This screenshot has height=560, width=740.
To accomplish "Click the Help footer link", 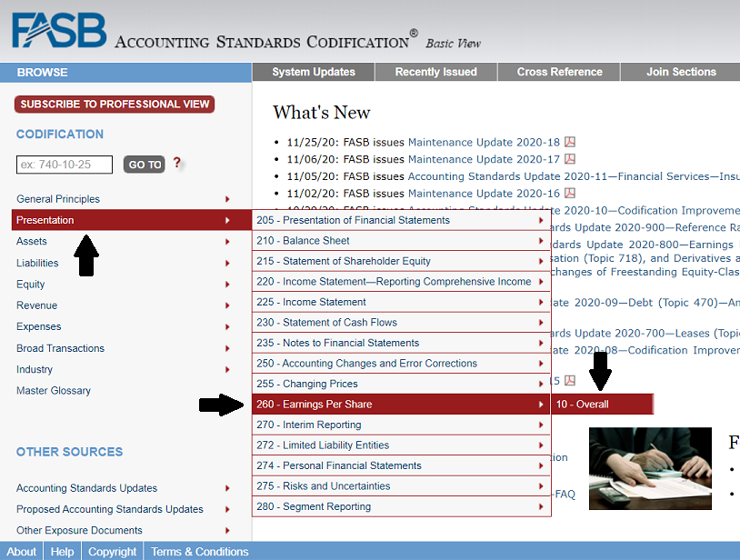I will [x=63, y=552].
